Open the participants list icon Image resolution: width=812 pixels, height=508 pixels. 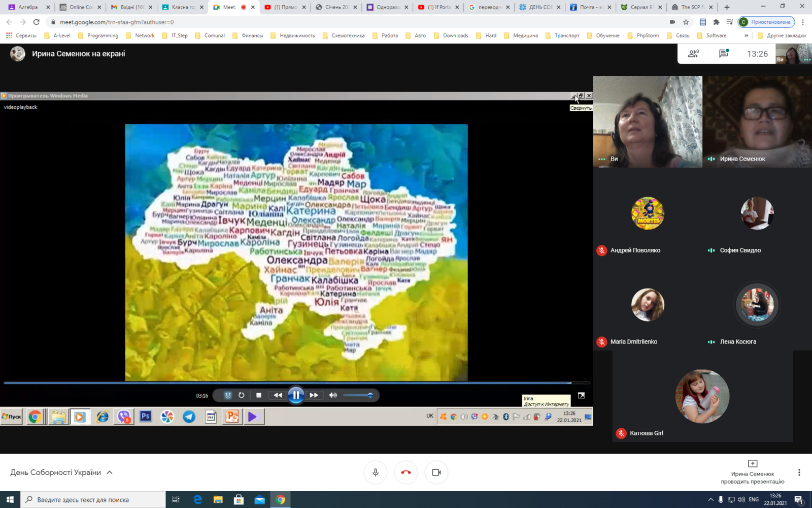(x=693, y=54)
